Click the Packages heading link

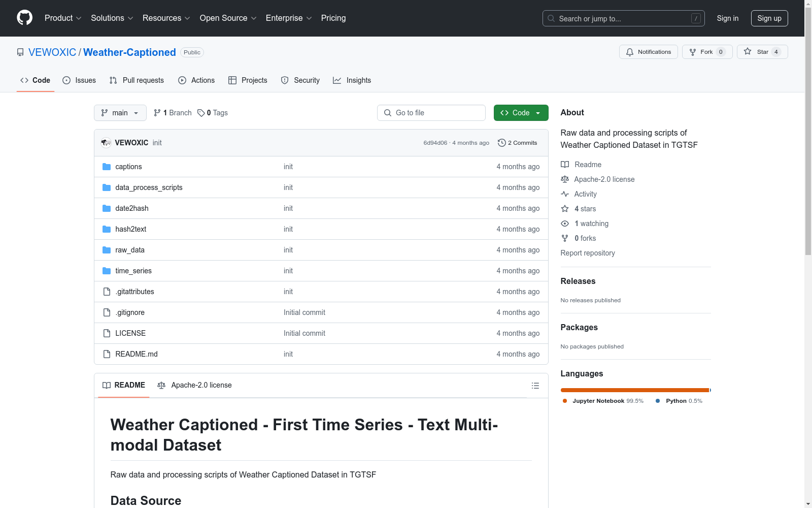pos(579,327)
